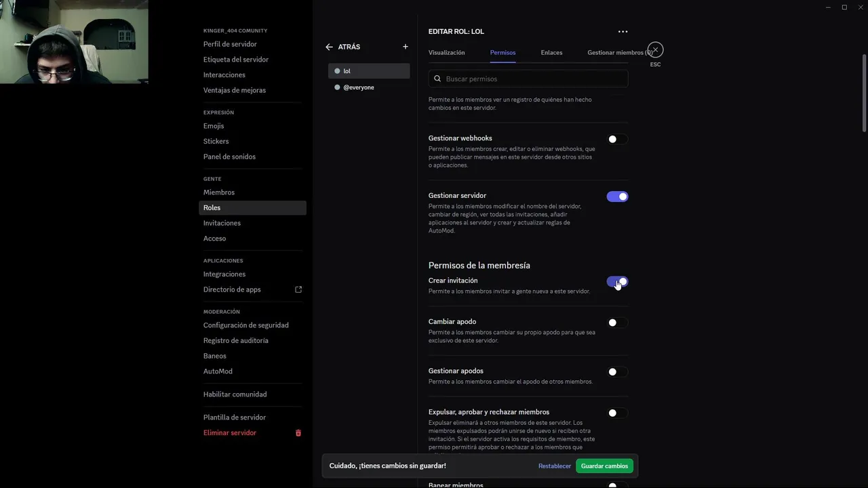Open Registro de auditoría in sidebar
Viewport: 868px width, 488px height.
[x=235, y=341]
